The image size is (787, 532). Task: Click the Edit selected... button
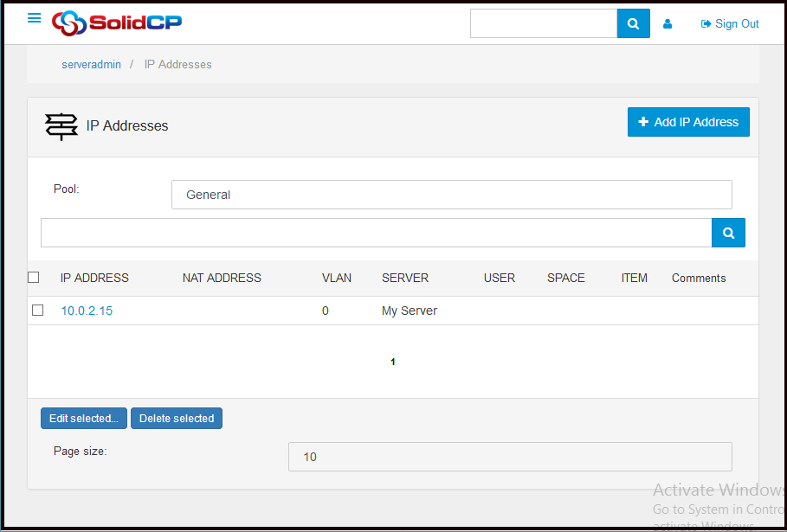tap(84, 419)
